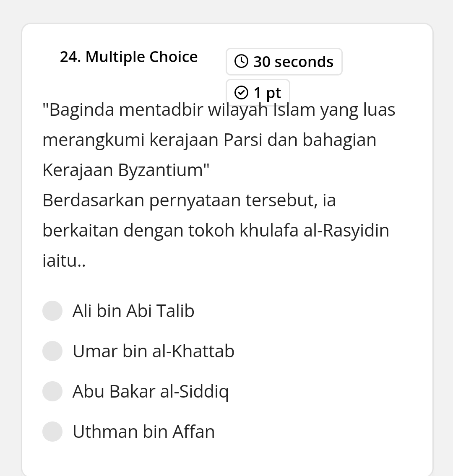Choose the Umar bin al-Khattab radio button
The width and height of the screenshot is (453, 476).
[x=52, y=351]
